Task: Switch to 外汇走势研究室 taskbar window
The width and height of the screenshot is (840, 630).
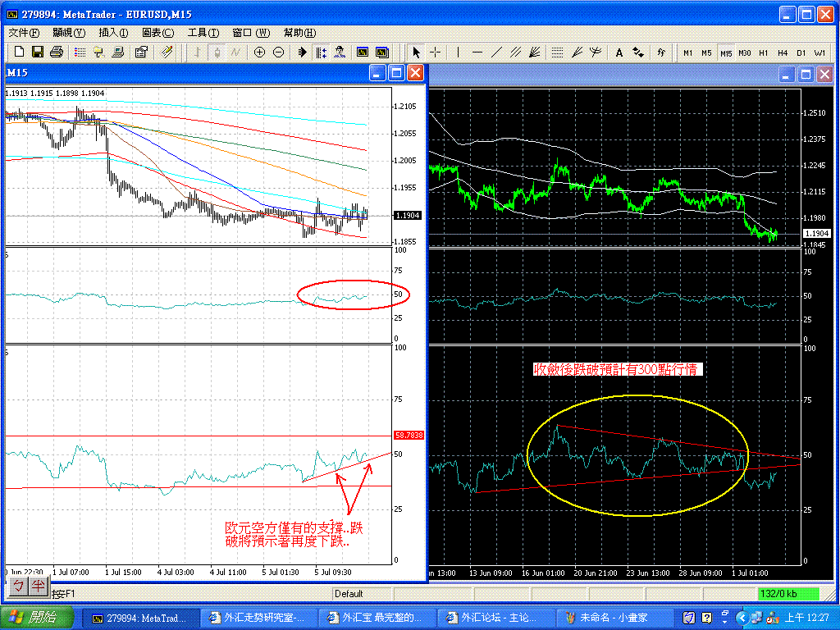Action: (x=259, y=618)
